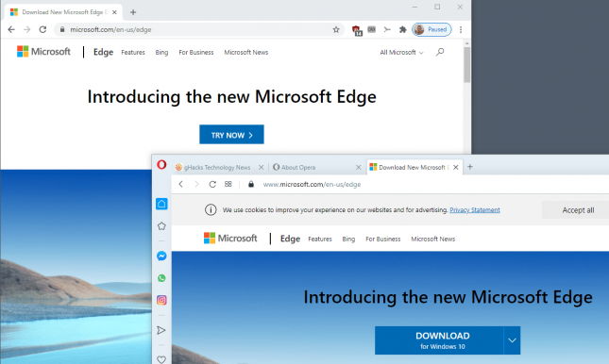The image size is (609, 364).
Task: Click the Microsoft logo in the Chrome page
Action: [43, 52]
